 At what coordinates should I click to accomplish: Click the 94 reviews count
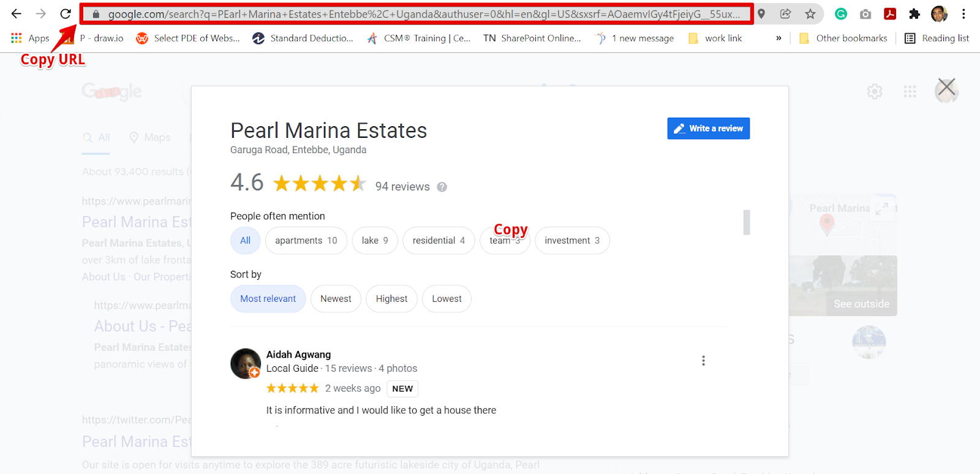point(402,187)
